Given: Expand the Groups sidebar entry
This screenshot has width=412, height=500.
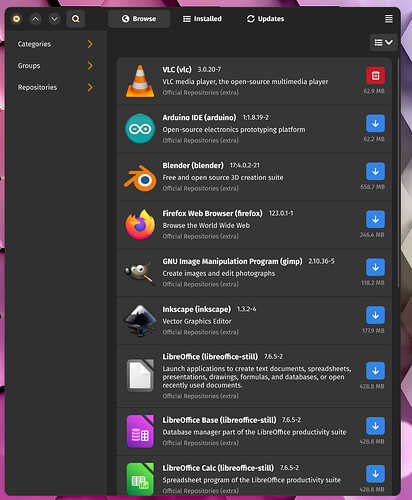Looking at the screenshot, I should pyautogui.click(x=55, y=66).
